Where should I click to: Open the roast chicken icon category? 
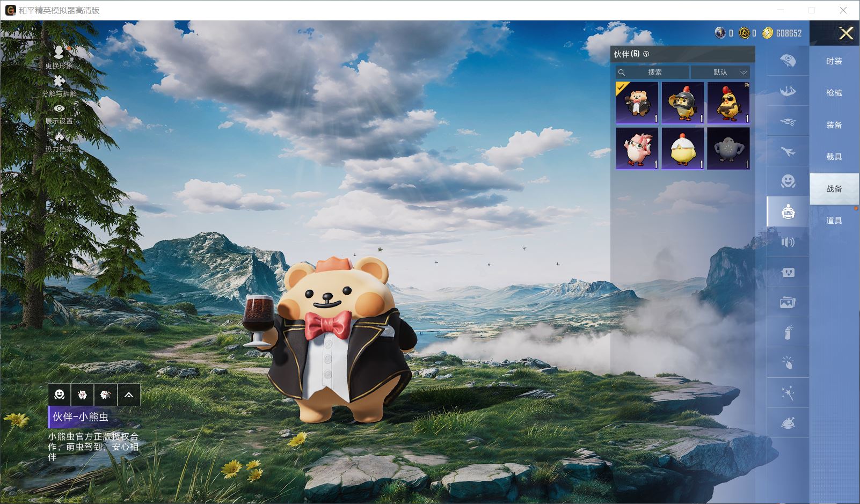click(x=788, y=423)
